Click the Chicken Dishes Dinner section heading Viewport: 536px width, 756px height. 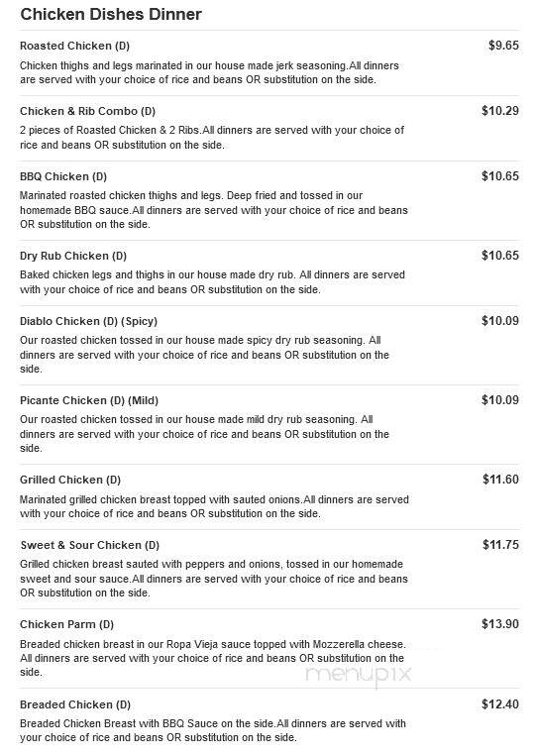point(111,15)
